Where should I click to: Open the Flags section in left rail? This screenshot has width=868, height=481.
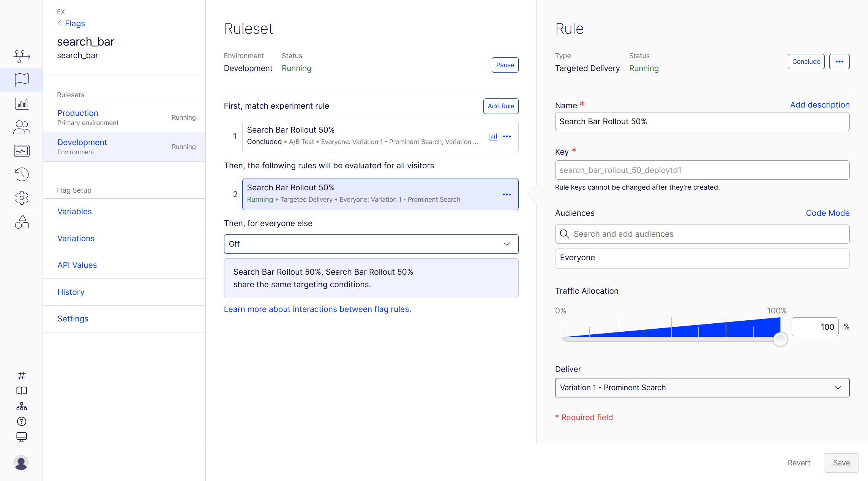[22, 80]
